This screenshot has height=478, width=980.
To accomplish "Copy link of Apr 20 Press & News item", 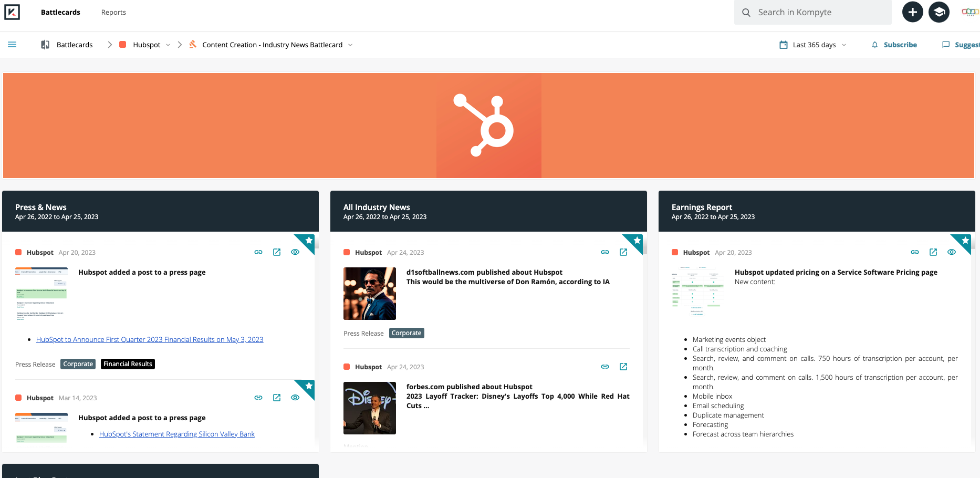I will point(258,252).
